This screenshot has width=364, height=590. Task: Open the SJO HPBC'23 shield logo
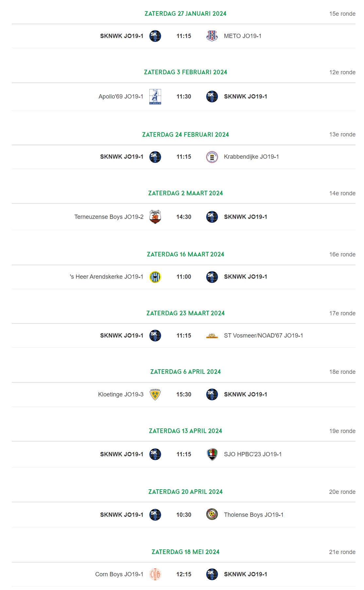pos(212,454)
